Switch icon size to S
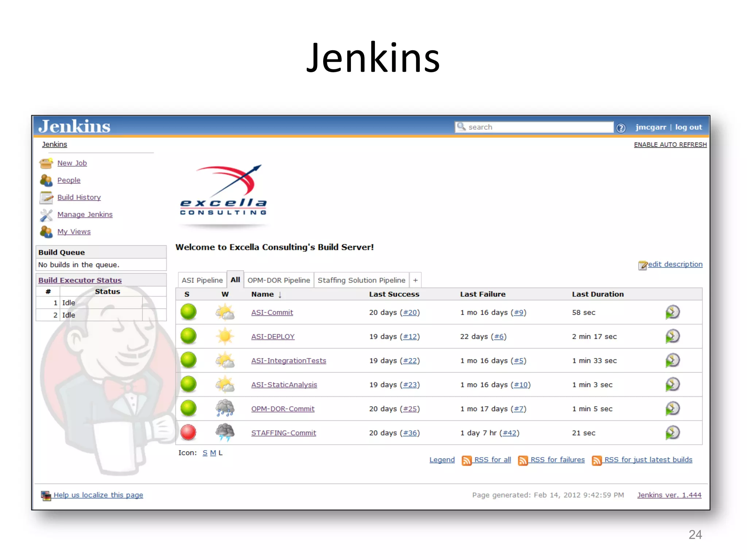Screen dimensions: 747x560 pos(205,453)
